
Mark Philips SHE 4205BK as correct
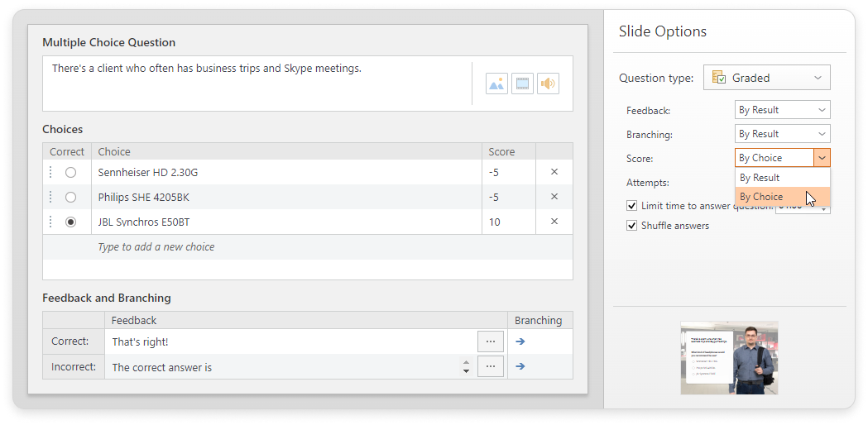point(70,197)
